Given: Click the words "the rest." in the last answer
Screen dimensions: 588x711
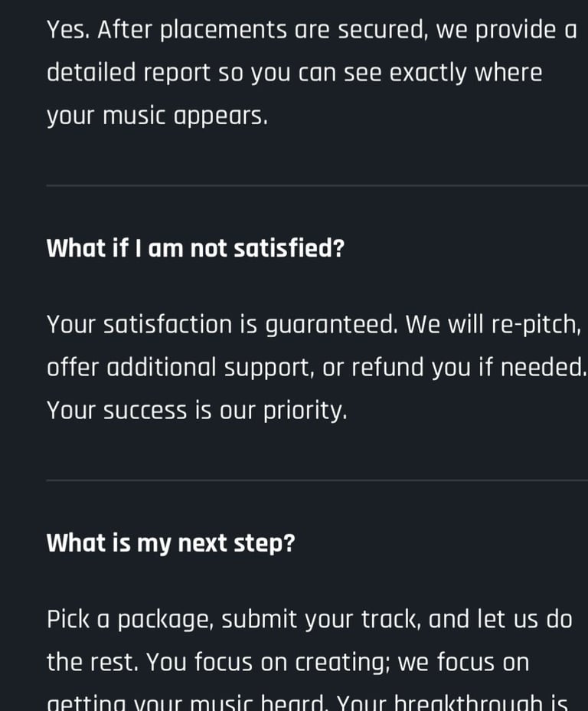Looking at the screenshot, I should [93, 663].
